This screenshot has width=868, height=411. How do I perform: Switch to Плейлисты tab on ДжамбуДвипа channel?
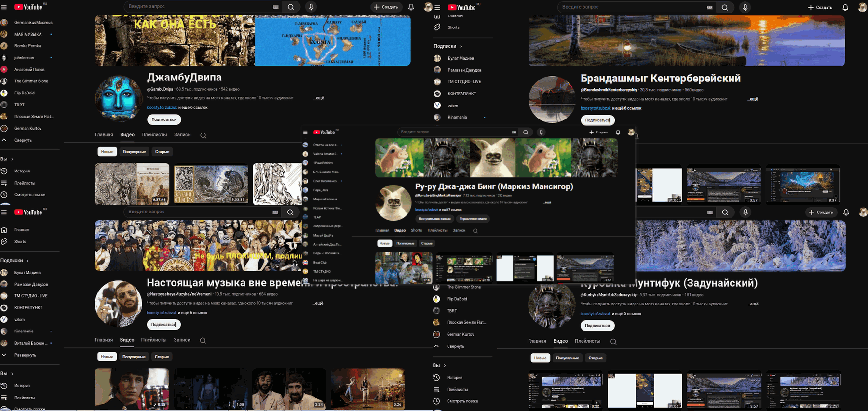[x=154, y=135]
